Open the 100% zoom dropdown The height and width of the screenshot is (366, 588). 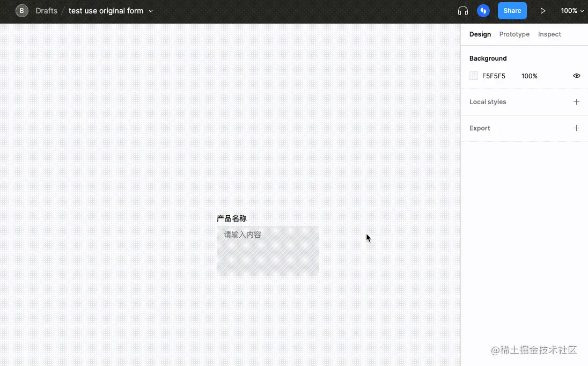(572, 11)
